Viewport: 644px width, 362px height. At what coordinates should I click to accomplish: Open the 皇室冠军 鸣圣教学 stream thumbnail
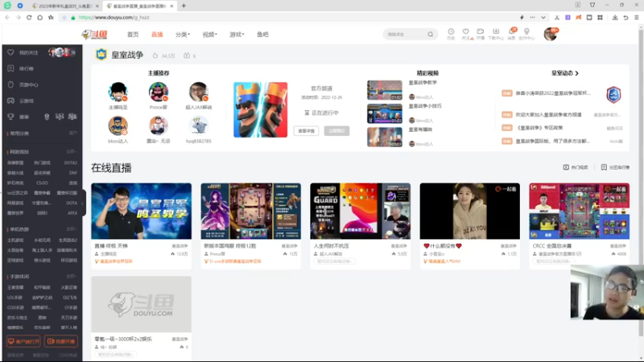(142, 211)
